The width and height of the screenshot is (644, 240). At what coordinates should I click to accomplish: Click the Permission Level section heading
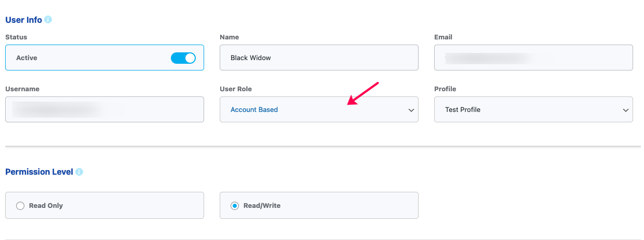39,172
